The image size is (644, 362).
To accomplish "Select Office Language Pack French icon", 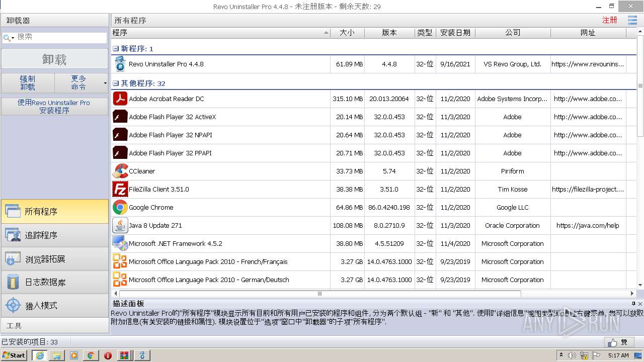I will 120,261.
